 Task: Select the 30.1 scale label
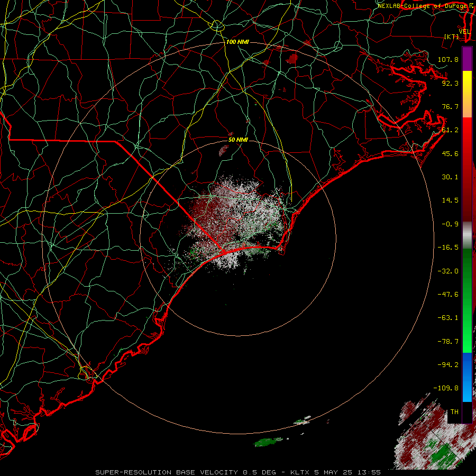coord(450,177)
